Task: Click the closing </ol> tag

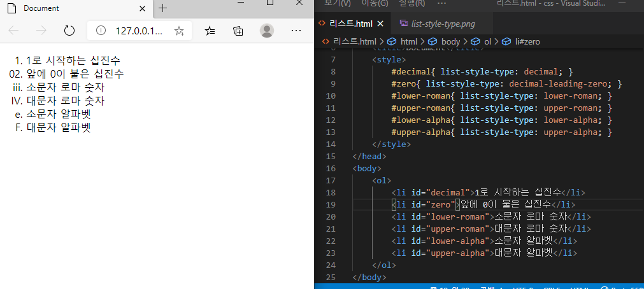Action: pyautogui.click(x=384, y=265)
